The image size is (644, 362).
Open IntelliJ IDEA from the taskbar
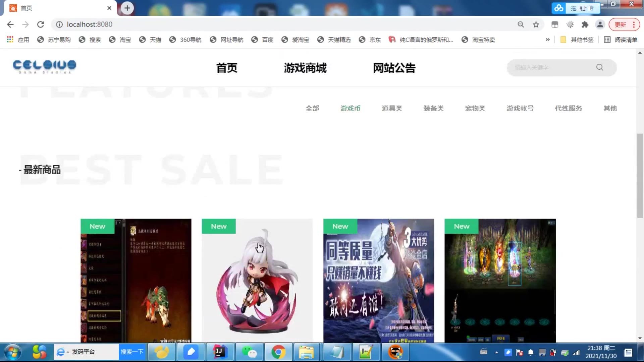click(x=220, y=352)
